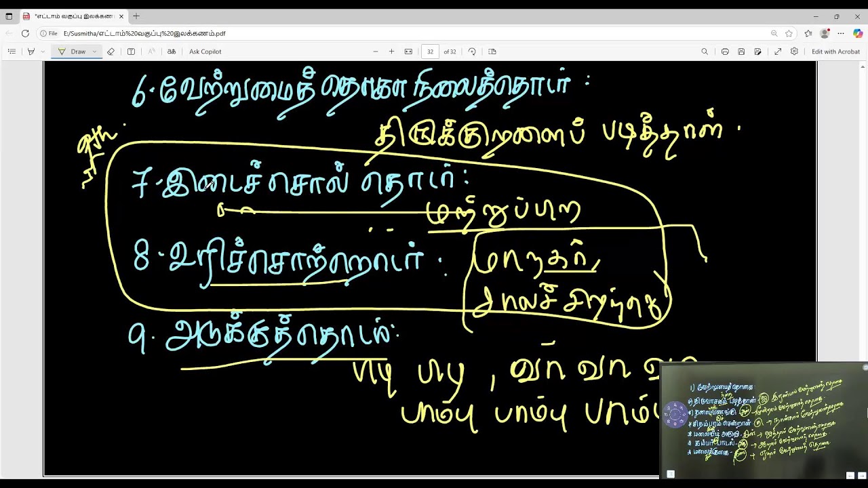Search within the PDF document
868x488 pixels.
[x=705, y=52]
